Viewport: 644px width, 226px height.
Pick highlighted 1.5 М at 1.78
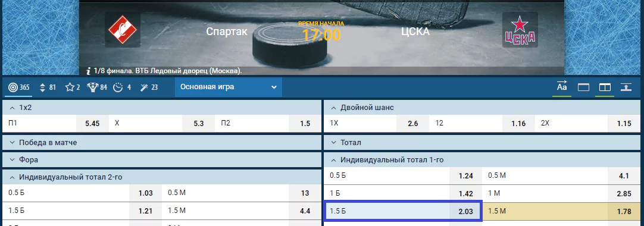point(562,212)
